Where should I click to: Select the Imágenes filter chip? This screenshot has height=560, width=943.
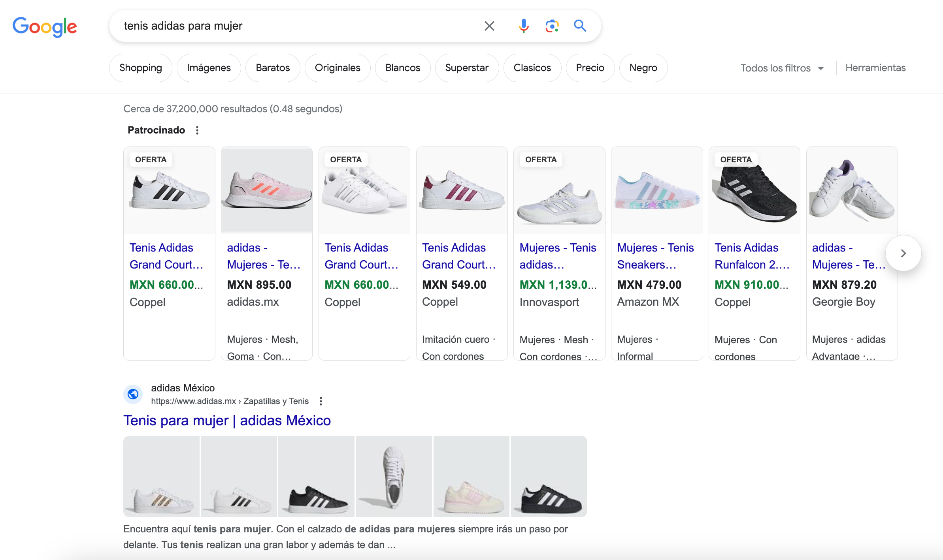(x=209, y=68)
